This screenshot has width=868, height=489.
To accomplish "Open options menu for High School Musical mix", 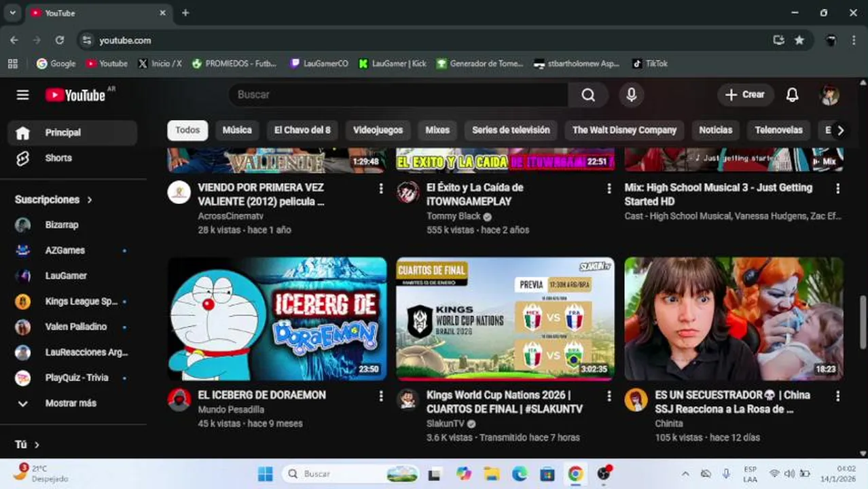I will tap(837, 189).
